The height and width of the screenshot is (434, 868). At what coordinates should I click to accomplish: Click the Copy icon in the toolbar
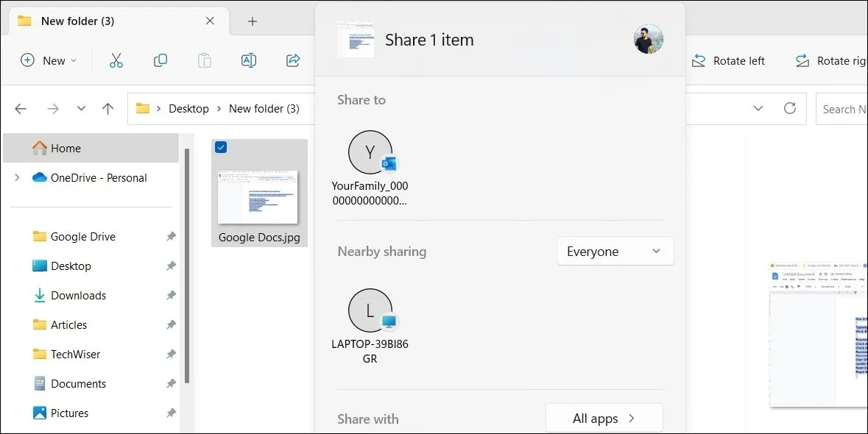(160, 60)
